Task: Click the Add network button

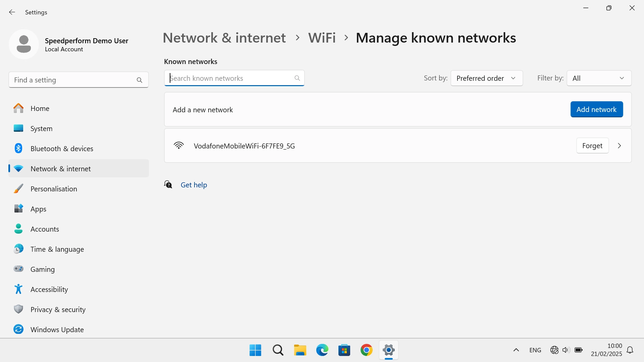Action: (x=596, y=109)
